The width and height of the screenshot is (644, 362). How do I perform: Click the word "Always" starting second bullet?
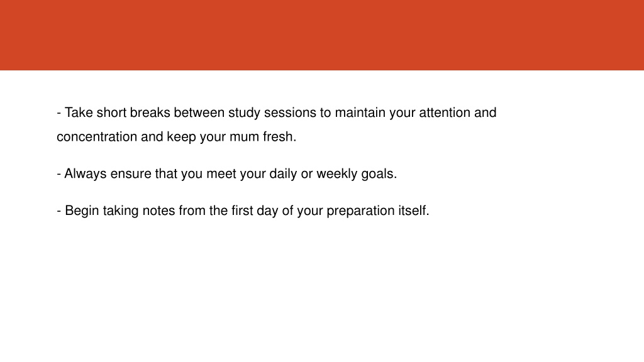[x=86, y=173]
